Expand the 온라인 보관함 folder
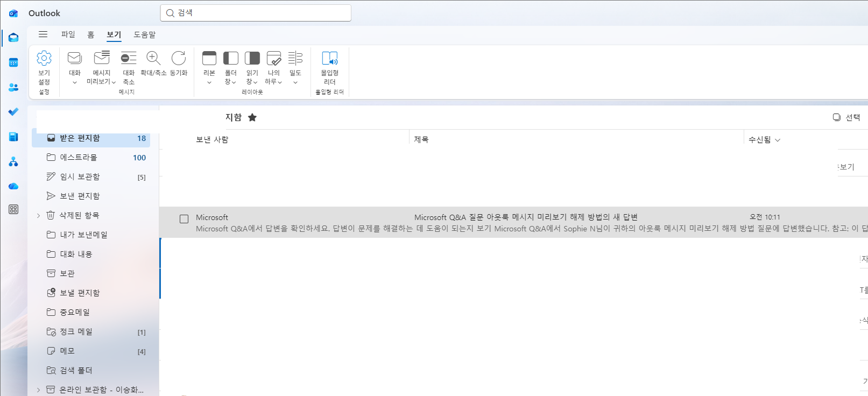This screenshot has width=868, height=396. (x=38, y=390)
